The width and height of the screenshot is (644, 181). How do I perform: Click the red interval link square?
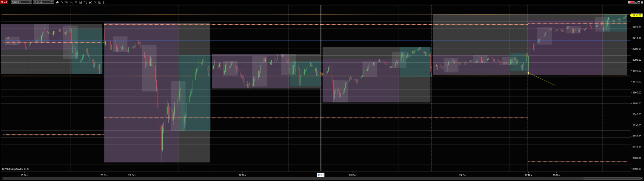point(632,2)
